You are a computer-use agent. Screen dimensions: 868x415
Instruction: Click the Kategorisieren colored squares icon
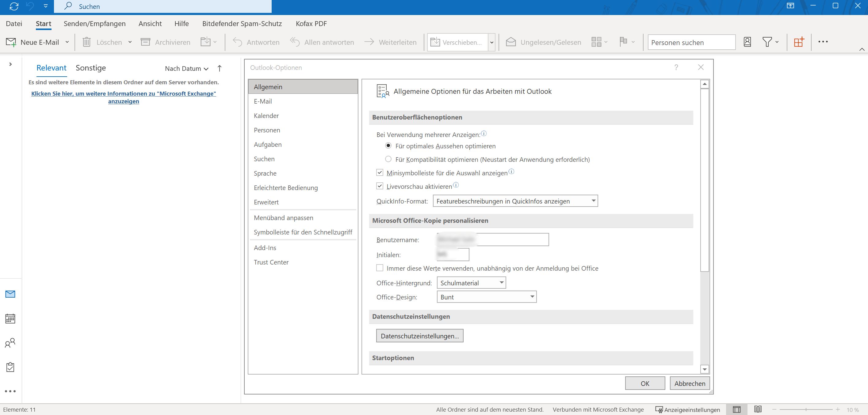point(596,42)
